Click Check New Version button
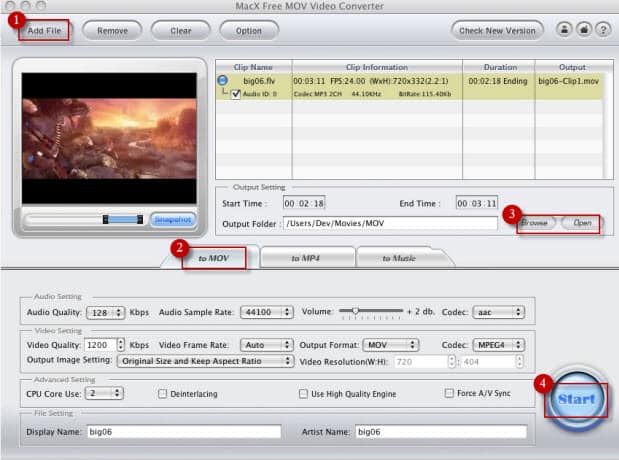 (497, 30)
